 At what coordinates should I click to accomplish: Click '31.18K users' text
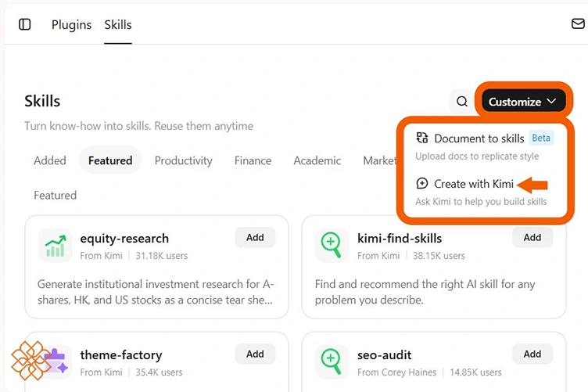(162, 256)
